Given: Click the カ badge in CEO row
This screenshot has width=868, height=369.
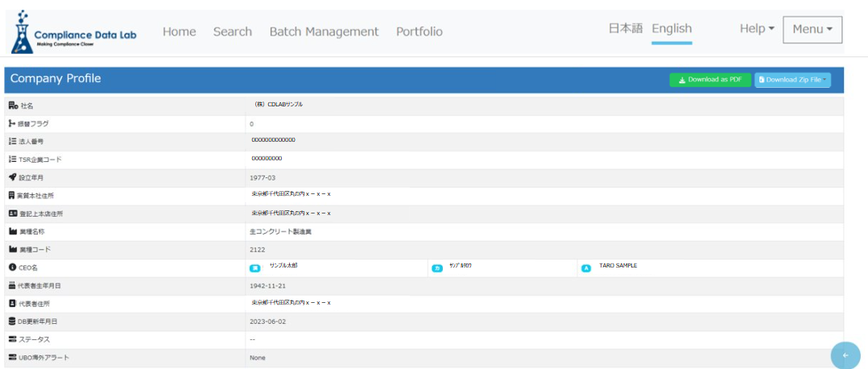Looking at the screenshot, I should [x=437, y=268].
